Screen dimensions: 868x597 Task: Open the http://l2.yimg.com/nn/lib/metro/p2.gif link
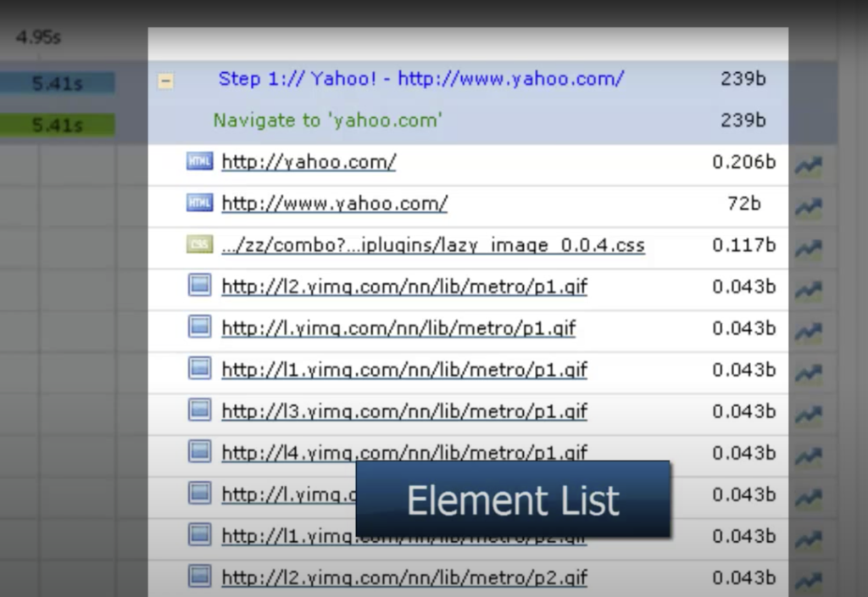[404, 577]
